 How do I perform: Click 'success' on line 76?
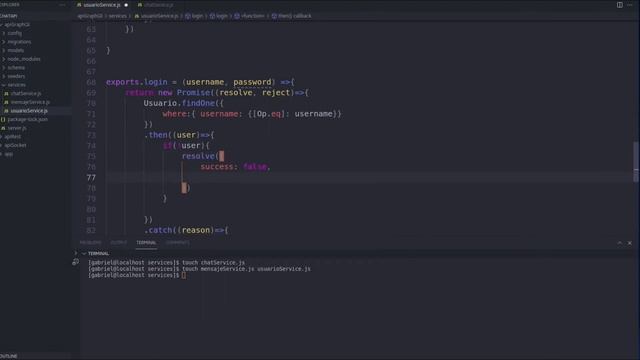217,167
